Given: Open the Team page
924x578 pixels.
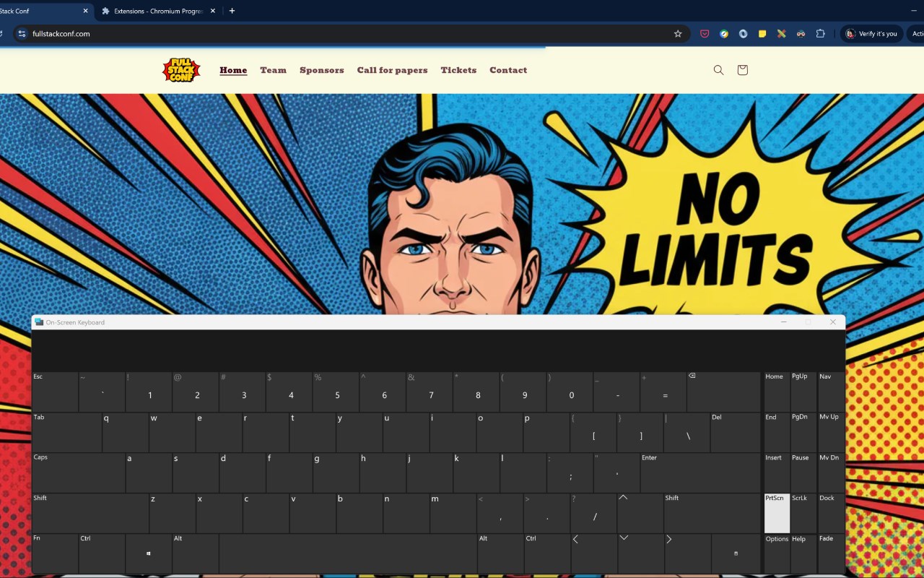Looking at the screenshot, I should click(273, 70).
